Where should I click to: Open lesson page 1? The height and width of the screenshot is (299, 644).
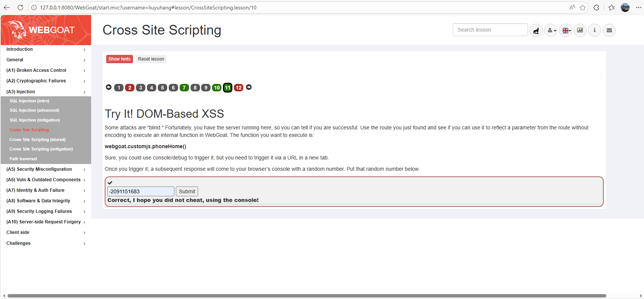coord(119,88)
